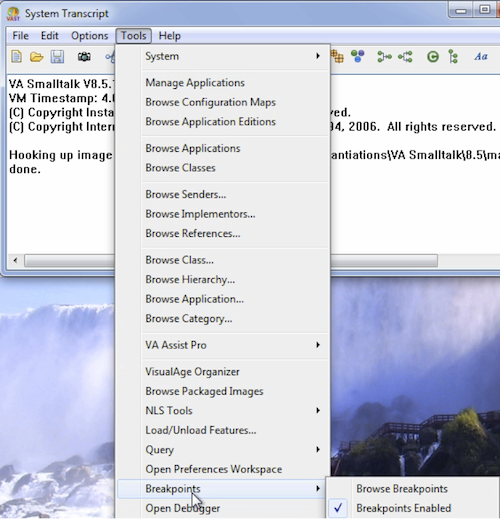Click the green and blue circles icon
500x519 pixels.
pos(358,56)
